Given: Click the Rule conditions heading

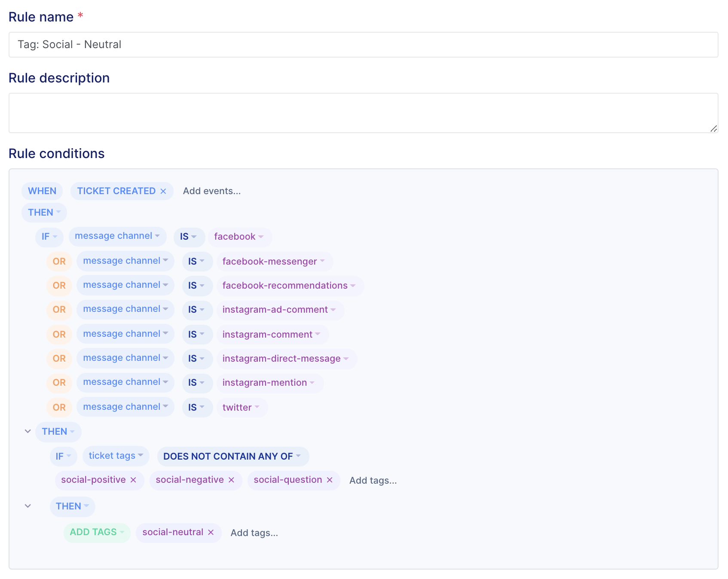Looking at the screenshot, I should 57,154.
